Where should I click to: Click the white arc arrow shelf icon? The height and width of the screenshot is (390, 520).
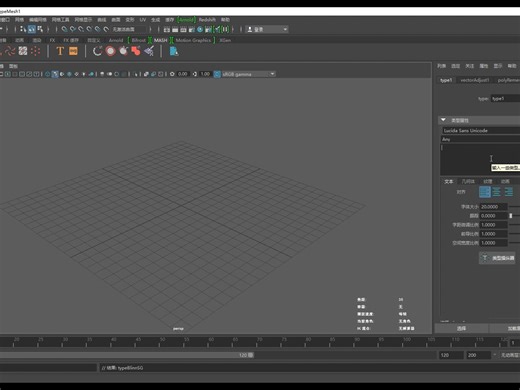click(97, 51)
